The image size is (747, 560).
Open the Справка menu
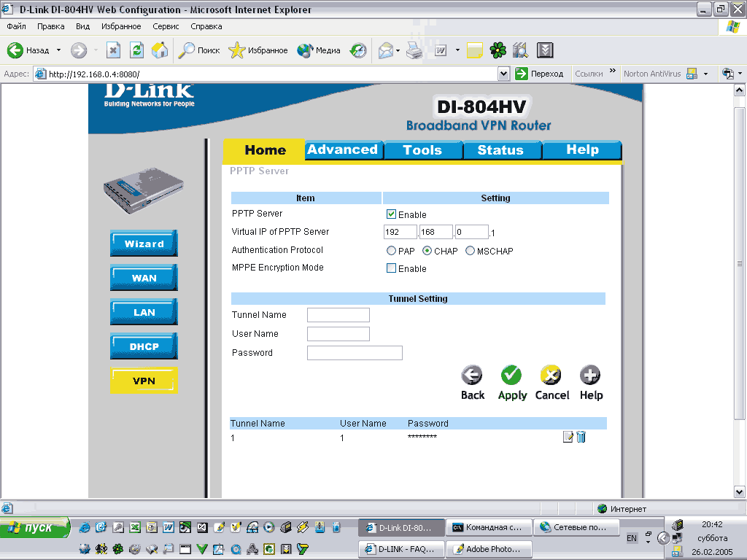(x=206, y=26)
